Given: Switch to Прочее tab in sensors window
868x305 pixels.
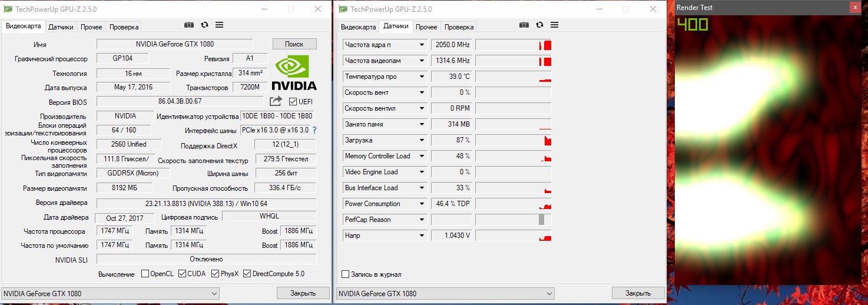Looking at the screenshot, I should [426, 27].
